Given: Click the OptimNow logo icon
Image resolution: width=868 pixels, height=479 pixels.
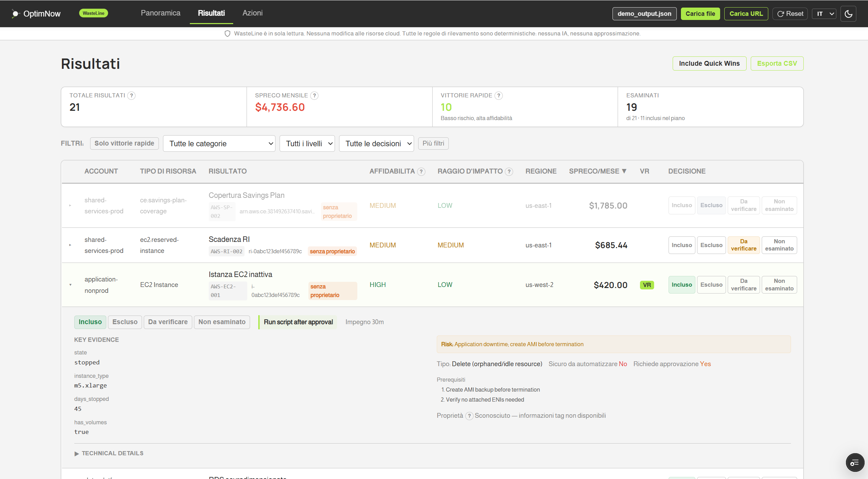Looking at the screenshot, I should (x=15, y=14).
